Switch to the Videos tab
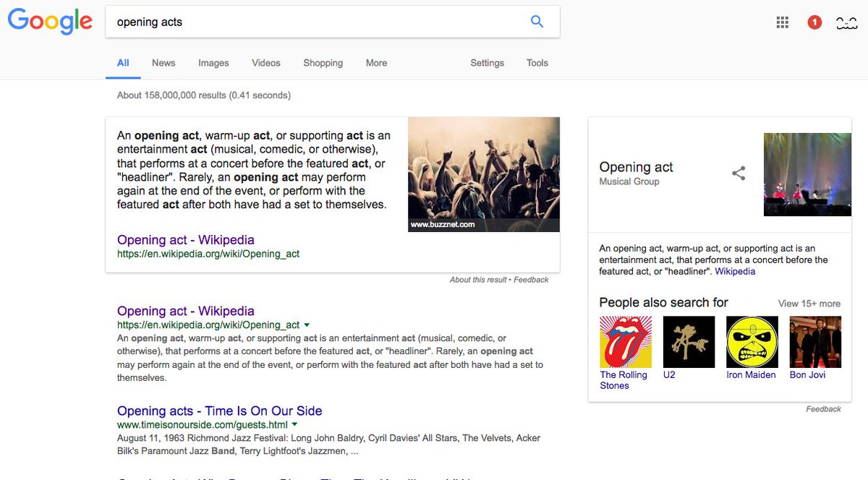868x480 pixels. [x=266, y=63]
